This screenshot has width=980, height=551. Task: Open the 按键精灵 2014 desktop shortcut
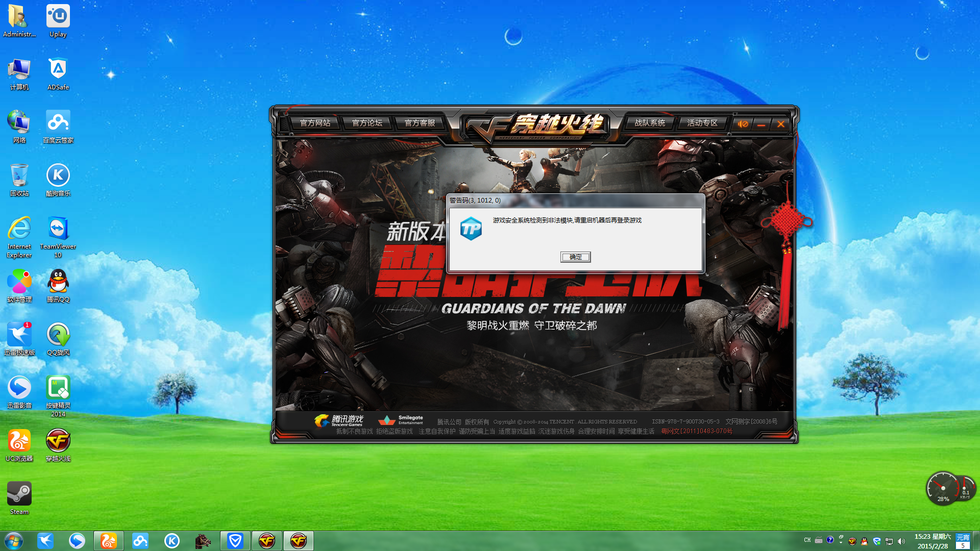[x=58, y=396]
